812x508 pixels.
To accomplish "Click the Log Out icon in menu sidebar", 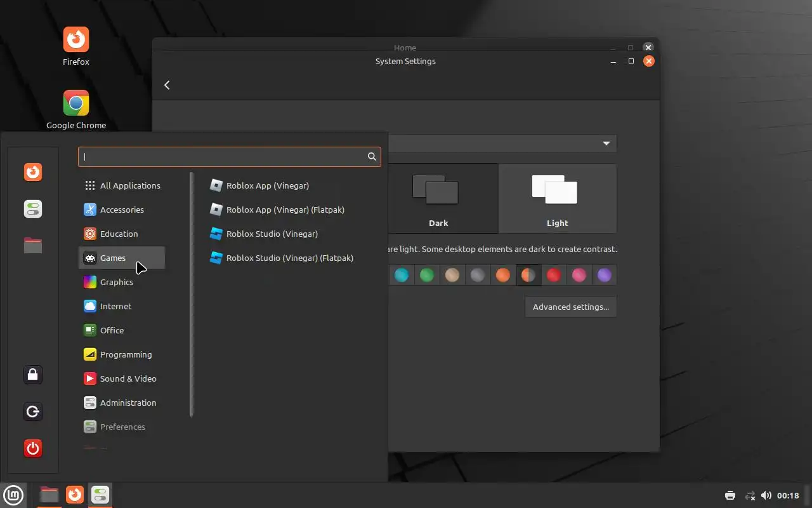I will (x=33, y=411).
